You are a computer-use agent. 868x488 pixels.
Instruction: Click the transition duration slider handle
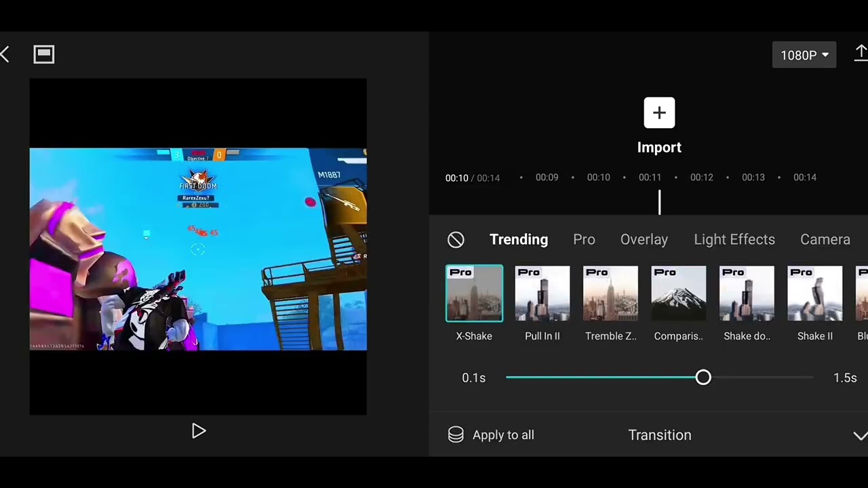coord(703,378)
